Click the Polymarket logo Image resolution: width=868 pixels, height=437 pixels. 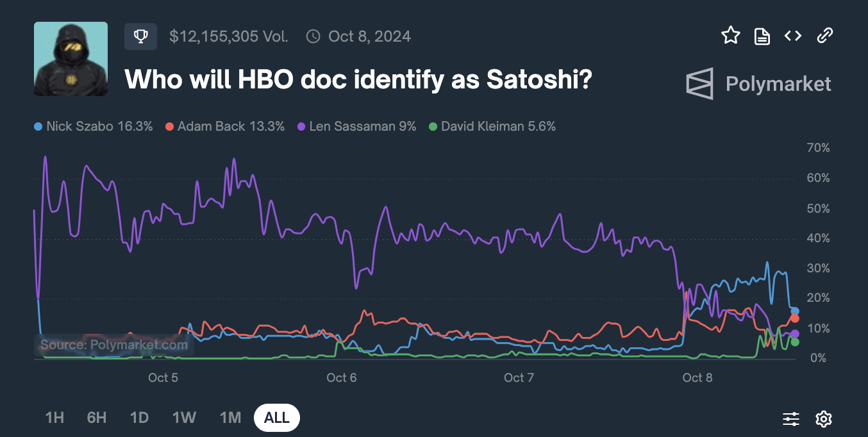click(x=758, y=84)
